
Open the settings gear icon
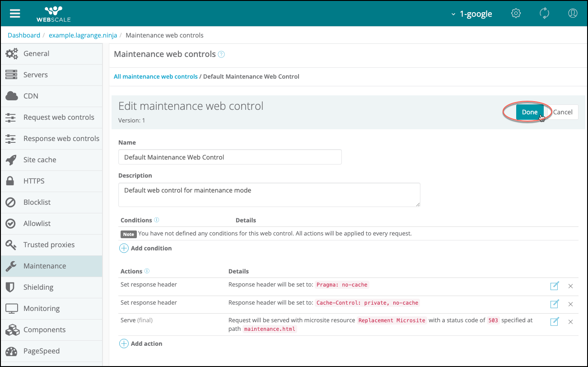click(x=516, y=14)
